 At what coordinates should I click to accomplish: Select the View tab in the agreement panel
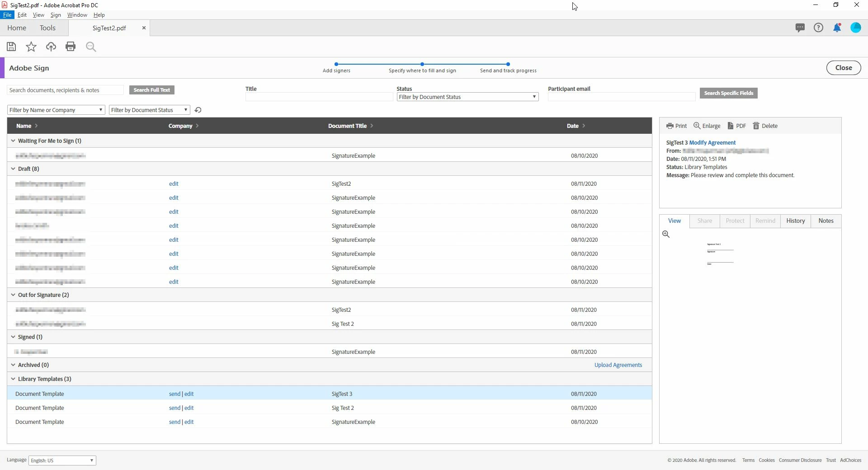coord(675,221)
